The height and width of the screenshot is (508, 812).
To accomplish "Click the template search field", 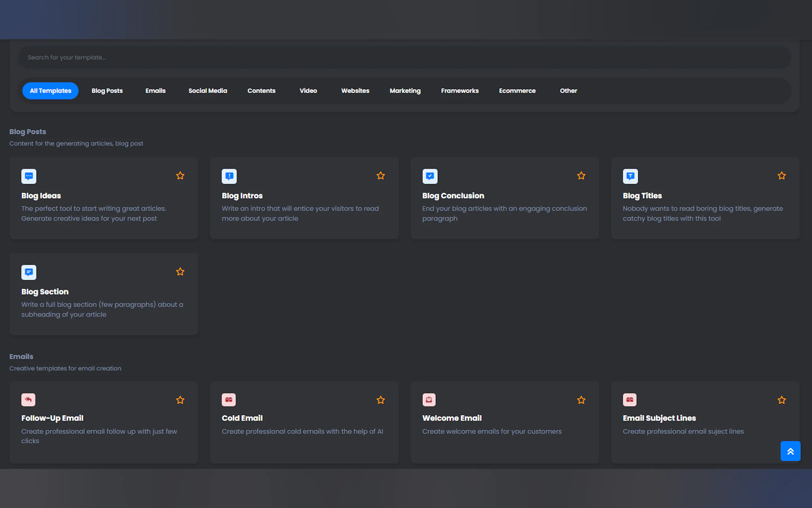I will tap(403, 58).
